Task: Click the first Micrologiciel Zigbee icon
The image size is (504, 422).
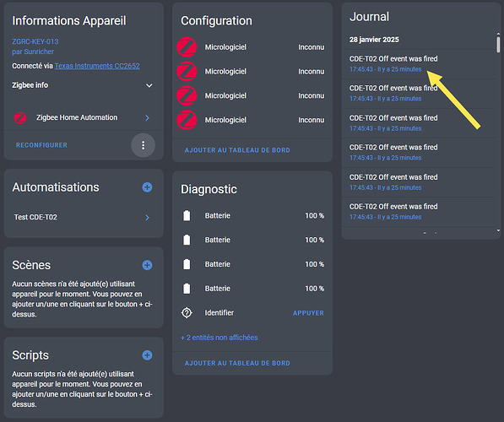Action: (187, 47)
